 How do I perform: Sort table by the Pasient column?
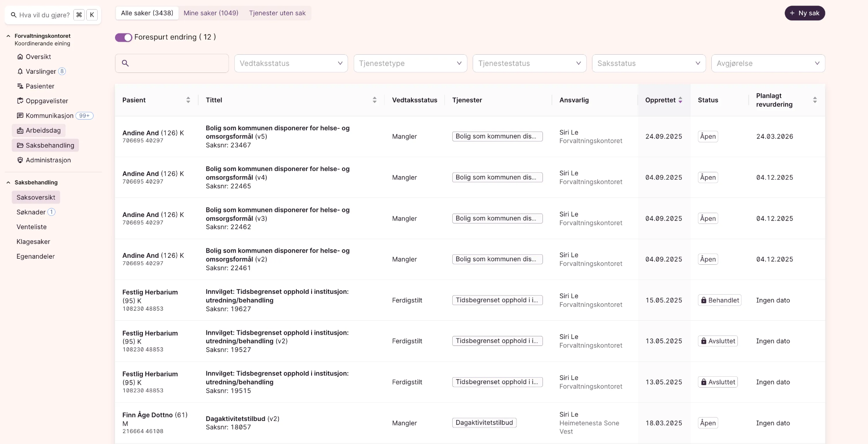point(188,100)
